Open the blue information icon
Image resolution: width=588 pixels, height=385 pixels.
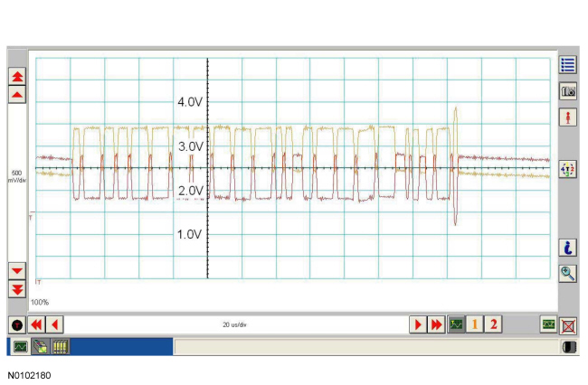(568, 247)
